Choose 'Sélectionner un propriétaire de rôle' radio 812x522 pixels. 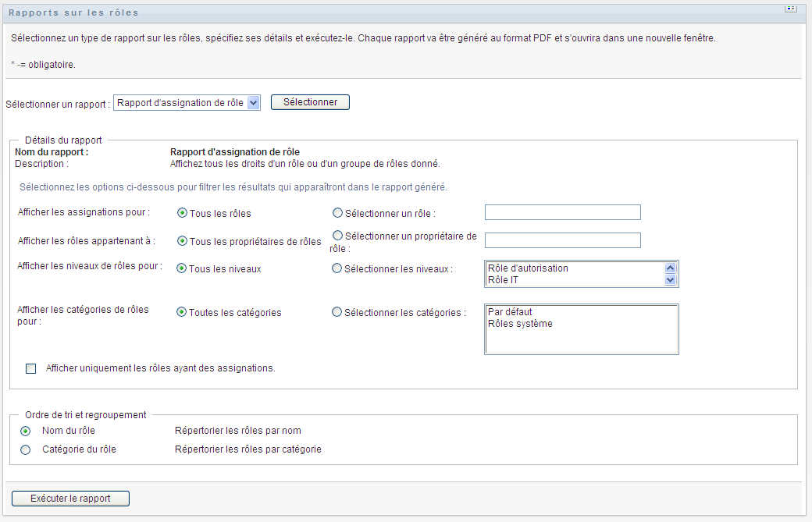(x=337, y=236)
